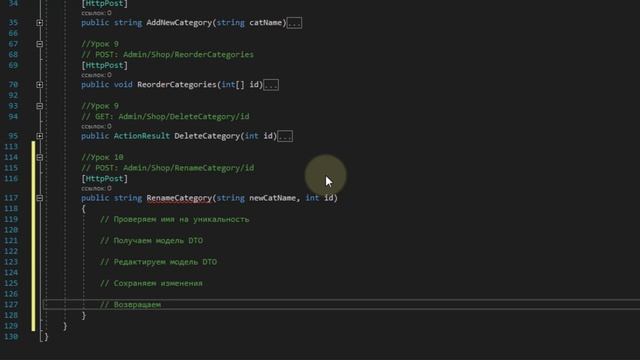Click the DeleteCategory method name
The height and width of the screenshot is (360, 640).
pos(207,136)
